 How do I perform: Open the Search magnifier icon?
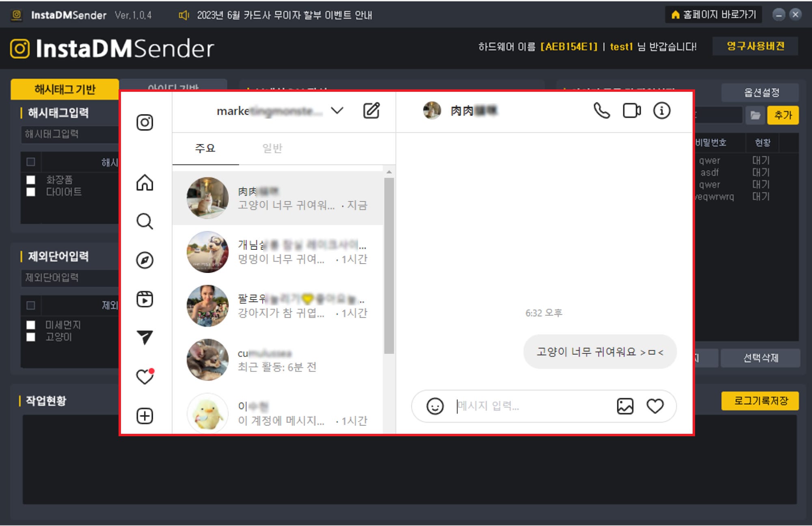pos(145,221)
